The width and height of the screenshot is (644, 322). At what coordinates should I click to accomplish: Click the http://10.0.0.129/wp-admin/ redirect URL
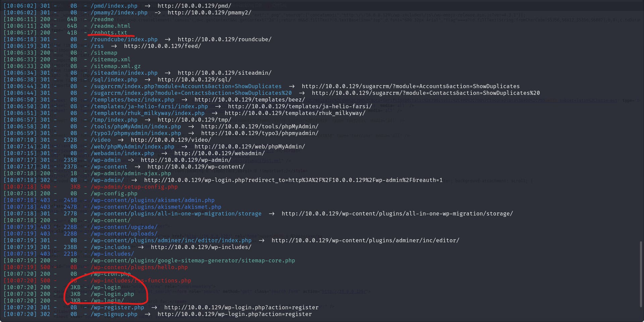coord(186,160)
